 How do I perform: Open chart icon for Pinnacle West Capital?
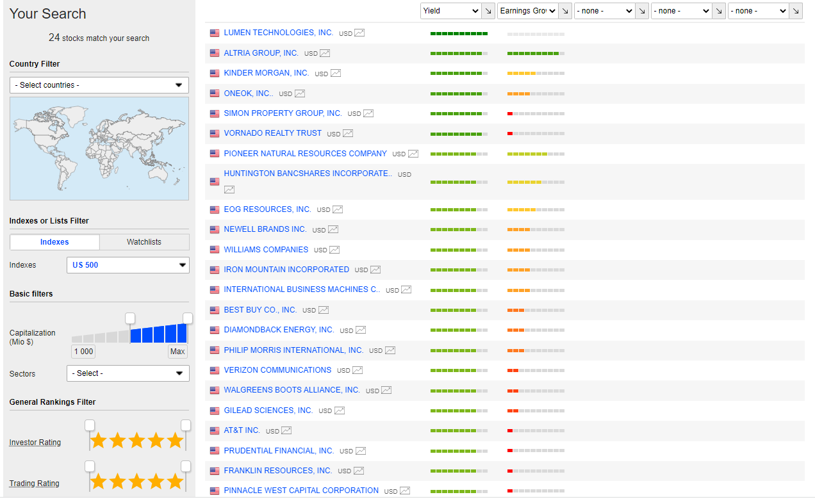pyautogui.click(x=405, y=491)
